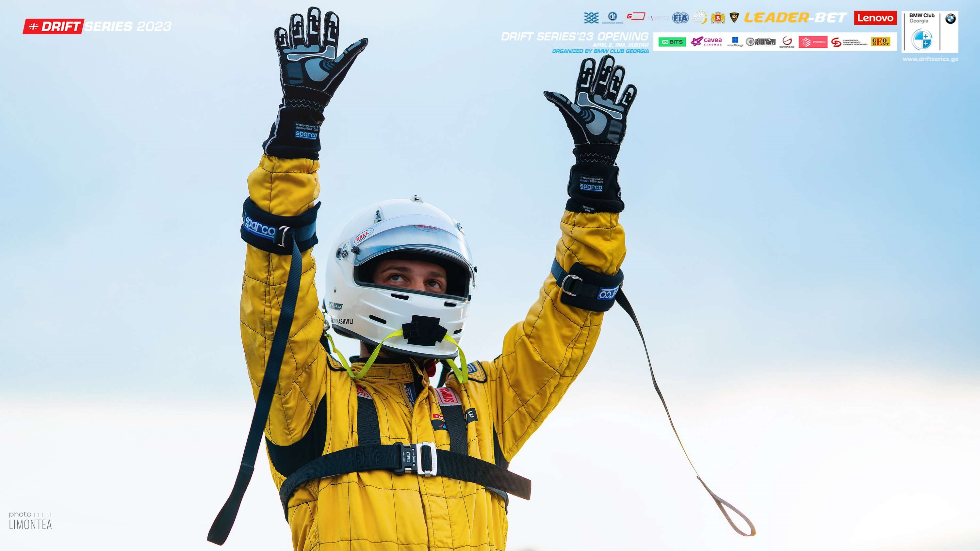Click the BMW roundel logo
The width and height of the screenshot is (980, 551).
(950, 19)
